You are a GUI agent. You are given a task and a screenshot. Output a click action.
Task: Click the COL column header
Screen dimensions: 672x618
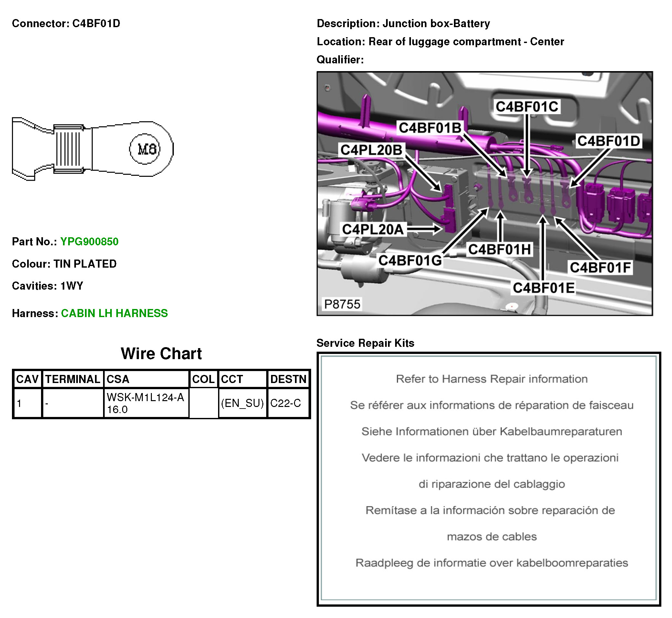tap(204, 379)
